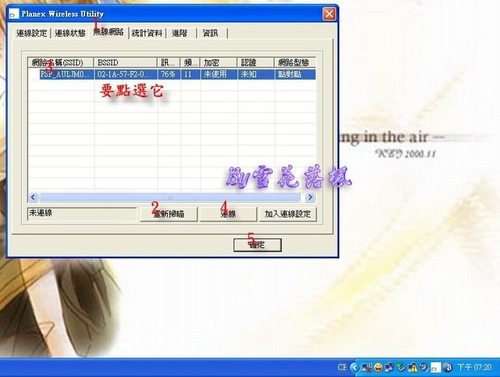Click the grey swirl tray icon
This screenshot has width=500, height=377.
coord(424,367)
